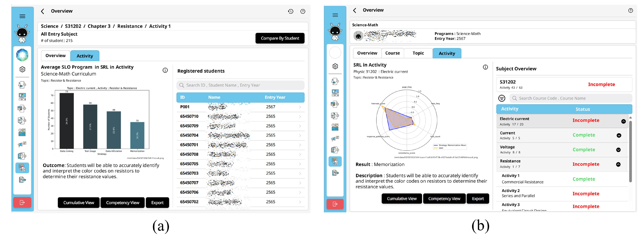The image size is (644, 238).
Task: Collapse the Resistance row chevron
Action: point(618,164)
